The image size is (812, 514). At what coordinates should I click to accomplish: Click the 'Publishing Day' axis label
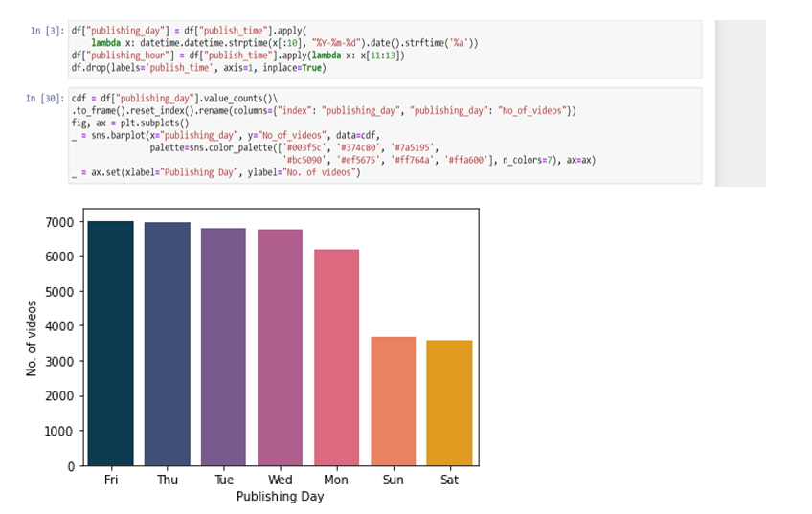click(281, 497)
